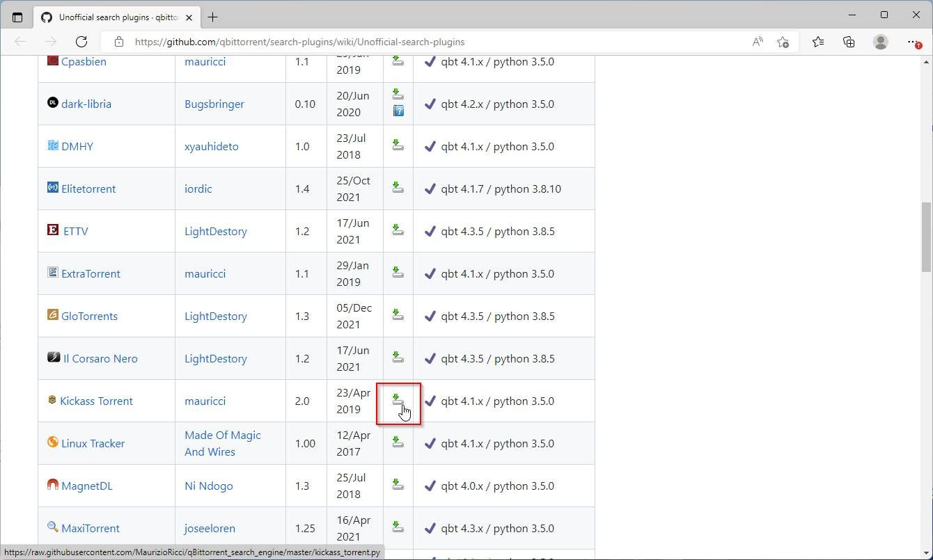Select the Unofficial search plugins tab
Image resolution: width=933 pixels, height=560 pixels.
pyautogui.click(x=115, y=15)
